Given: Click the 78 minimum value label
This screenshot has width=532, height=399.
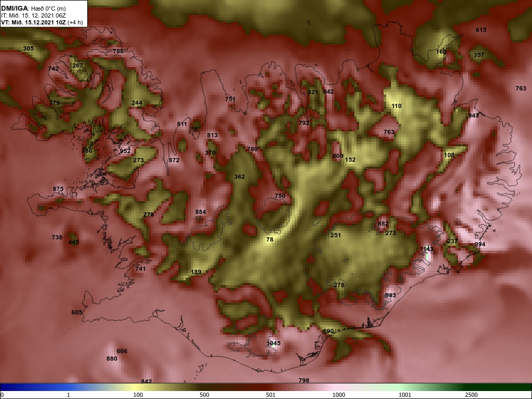Looking at the screenshot, I should click(x=269, y=239).
